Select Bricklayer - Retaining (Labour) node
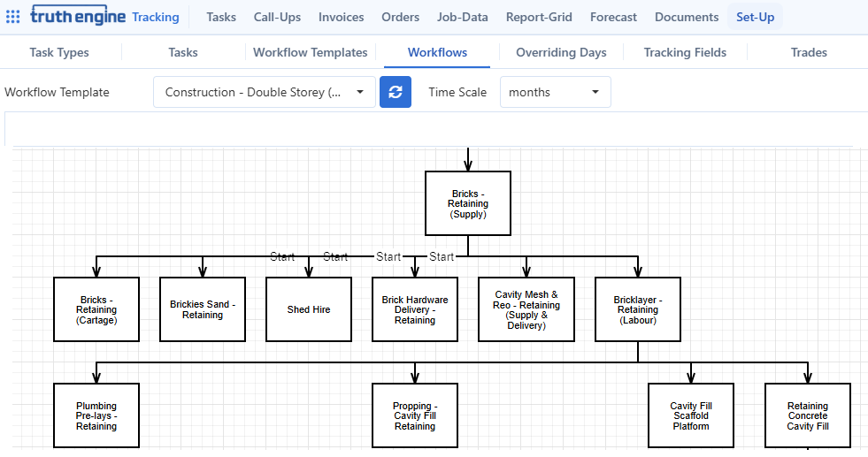The width and height of the screenshot is (868, 457). pyautogui.click(x=638, y=309)
